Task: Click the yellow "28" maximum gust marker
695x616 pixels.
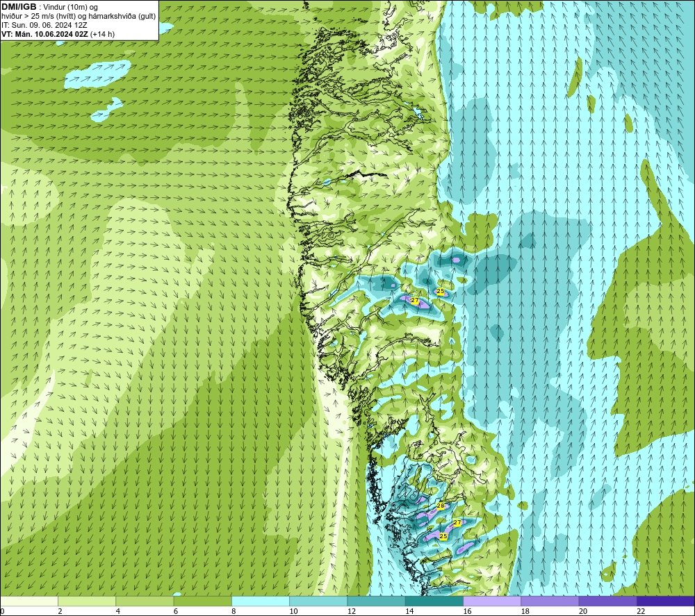Action: (441, 506)
